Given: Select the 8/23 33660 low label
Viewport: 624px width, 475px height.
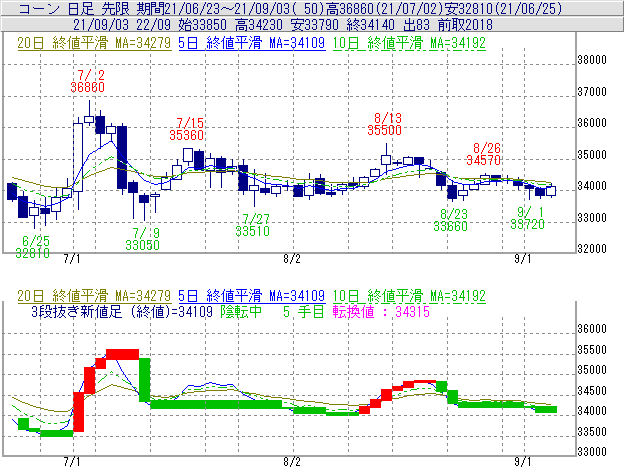Looking at the screenshot, I should click(450, 220).
